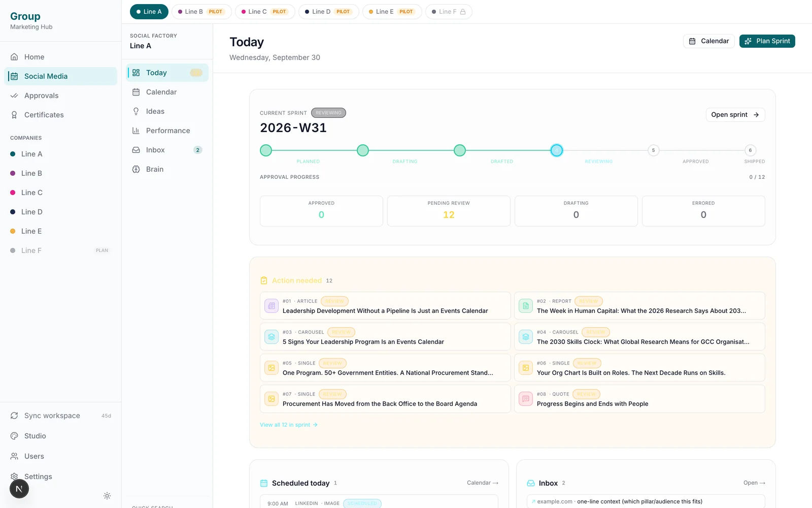This screenshot has height=508, width=812.
Task: Select the Reviewing step on sprint progress
Action: click(557, 150)
